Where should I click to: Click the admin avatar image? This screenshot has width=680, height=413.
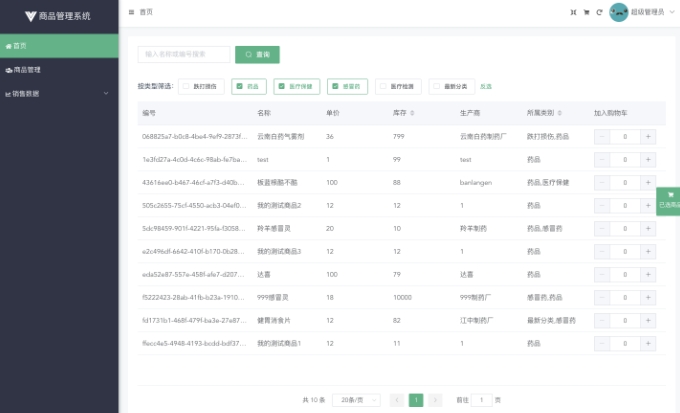click(x=619, y=12)
